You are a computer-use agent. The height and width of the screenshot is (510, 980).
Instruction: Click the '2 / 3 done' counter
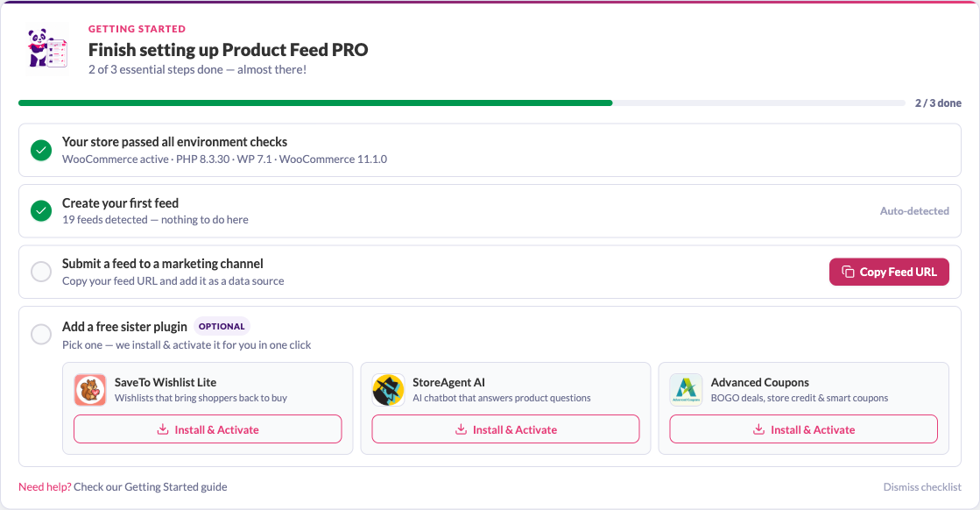938,103
